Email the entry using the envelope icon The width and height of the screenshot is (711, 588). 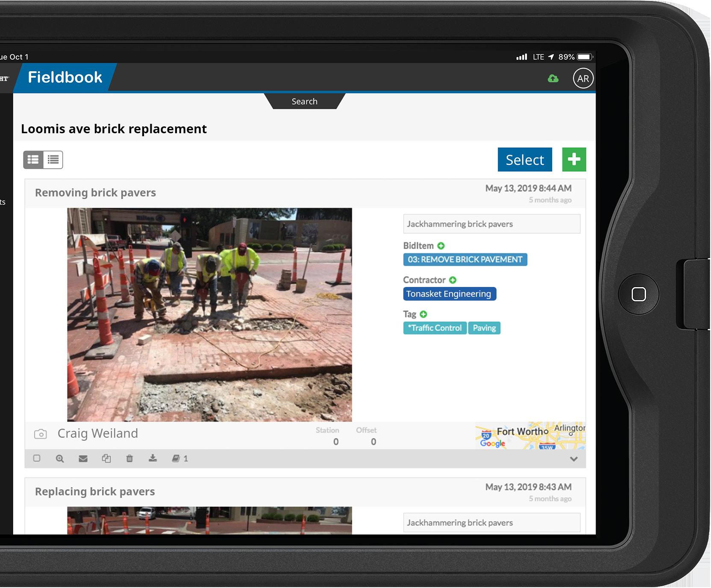tap(83, 459)
